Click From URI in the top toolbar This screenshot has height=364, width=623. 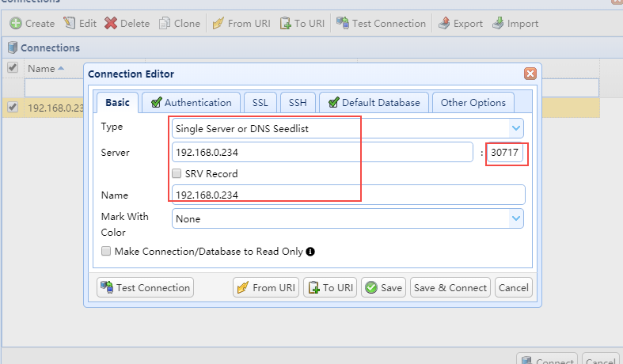[x=241, y=24]
